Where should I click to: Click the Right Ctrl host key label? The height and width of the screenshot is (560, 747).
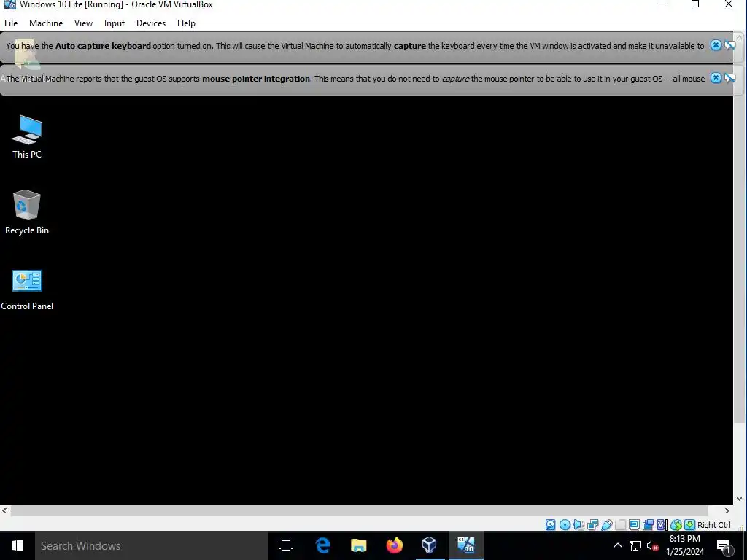(x=713, y=525)
